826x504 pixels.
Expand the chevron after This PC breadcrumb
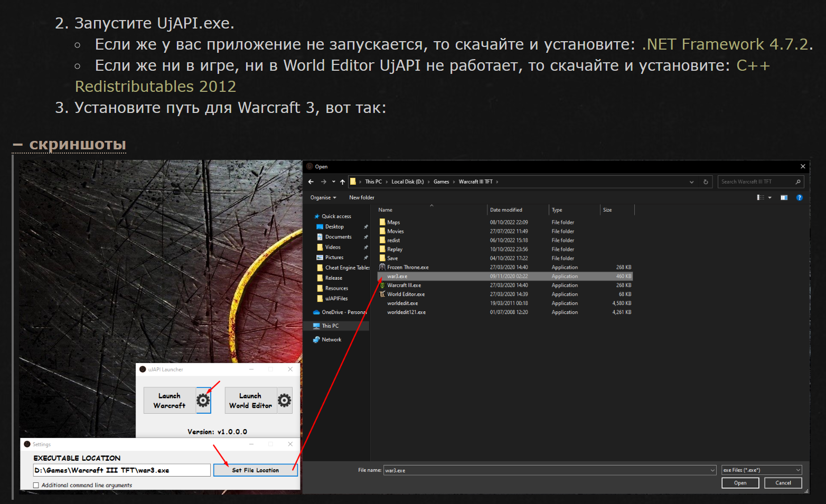click(x=387, y=182)
